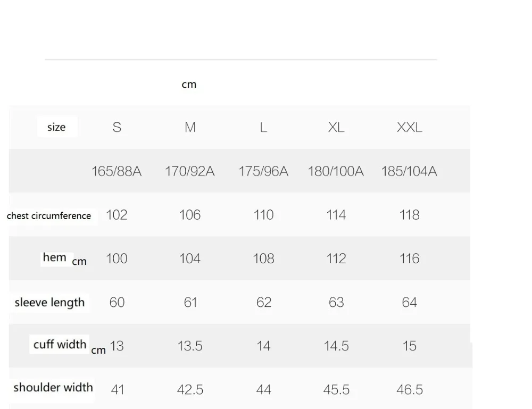Click the cuff width row label

tap(60, 345)
